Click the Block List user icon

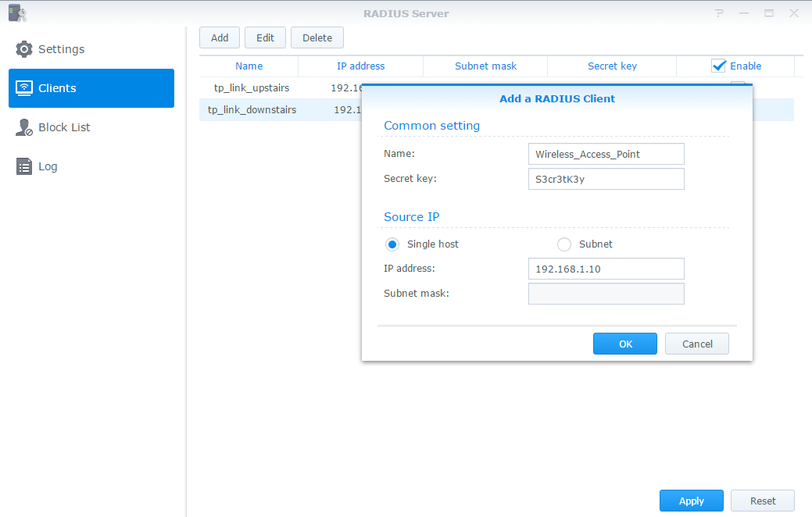(x=24, y=127)
